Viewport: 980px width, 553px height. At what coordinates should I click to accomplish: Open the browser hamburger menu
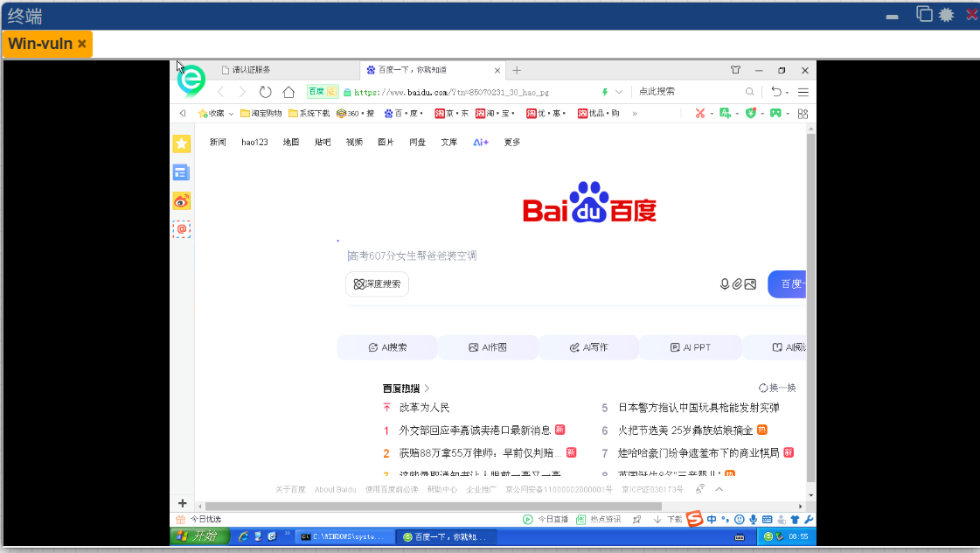click(x=803, y=92)
